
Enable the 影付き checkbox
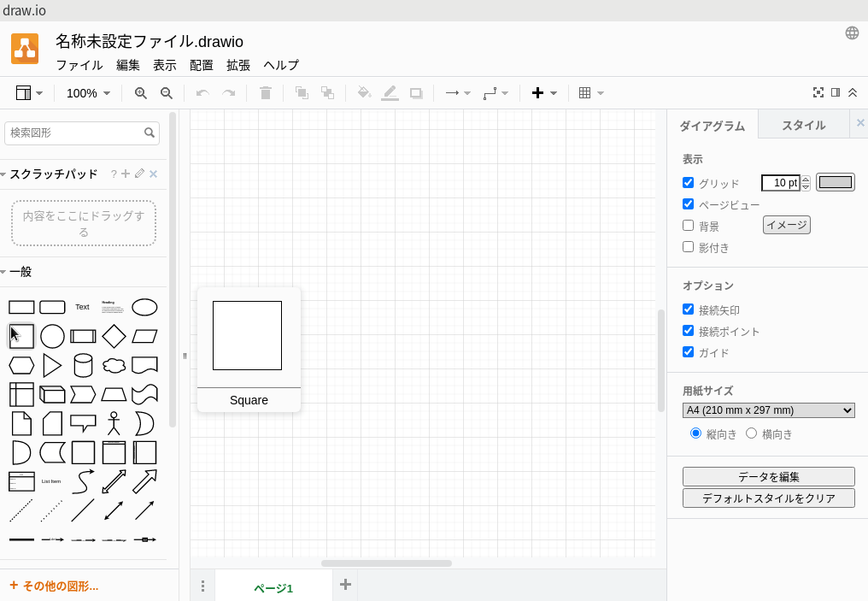[x=688, y=246]
